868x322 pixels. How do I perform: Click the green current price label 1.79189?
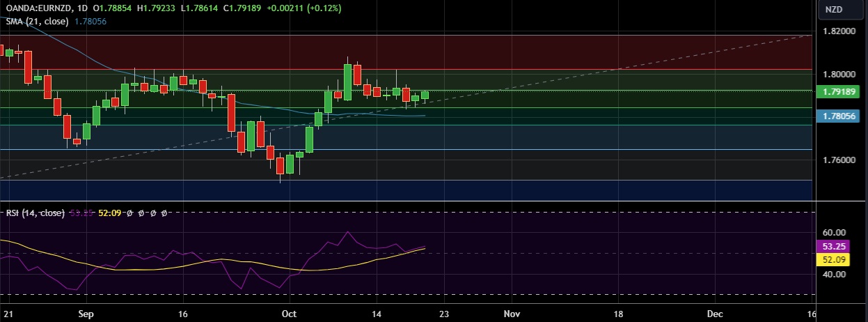pos(839,91)
